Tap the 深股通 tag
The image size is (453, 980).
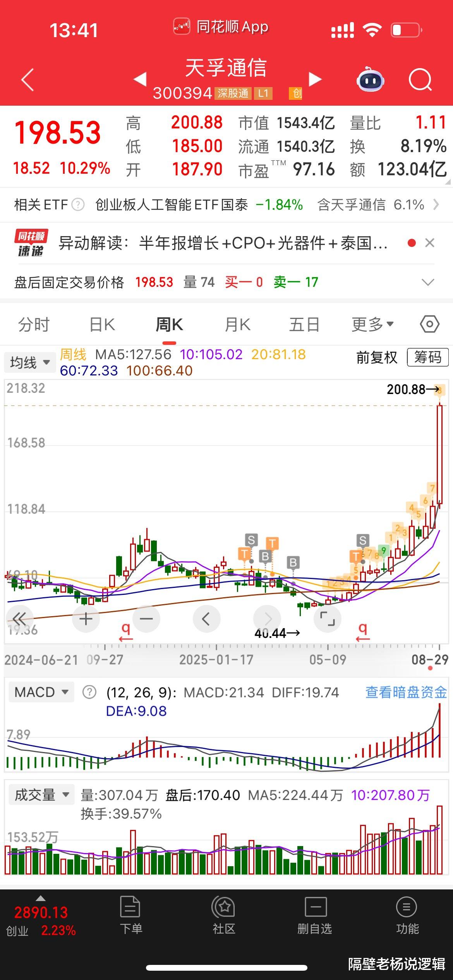coord(233,93)
